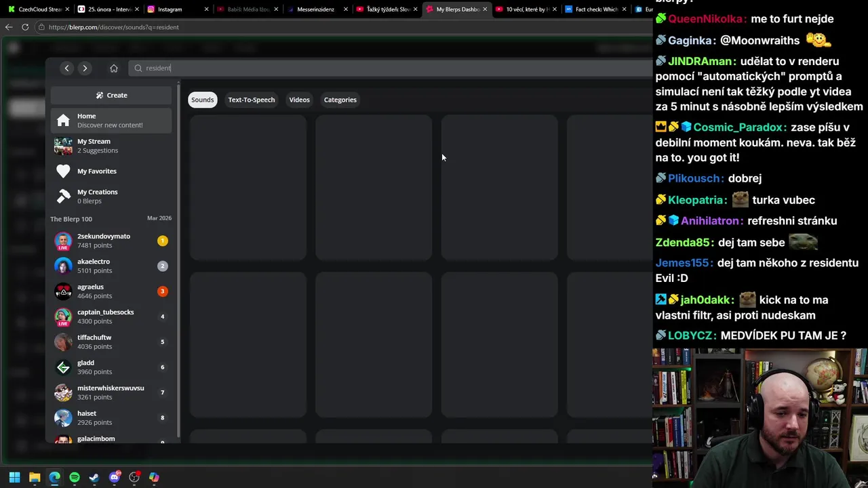Open My Favorites heart item
Viewport: 868px width, 488px height.
[x=111, y=171]
